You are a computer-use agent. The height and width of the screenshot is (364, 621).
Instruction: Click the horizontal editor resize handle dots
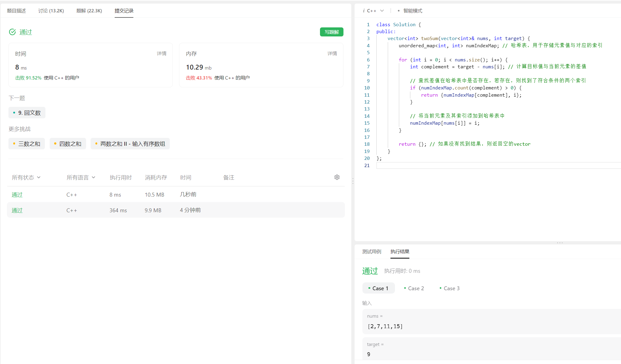[560, 243]
